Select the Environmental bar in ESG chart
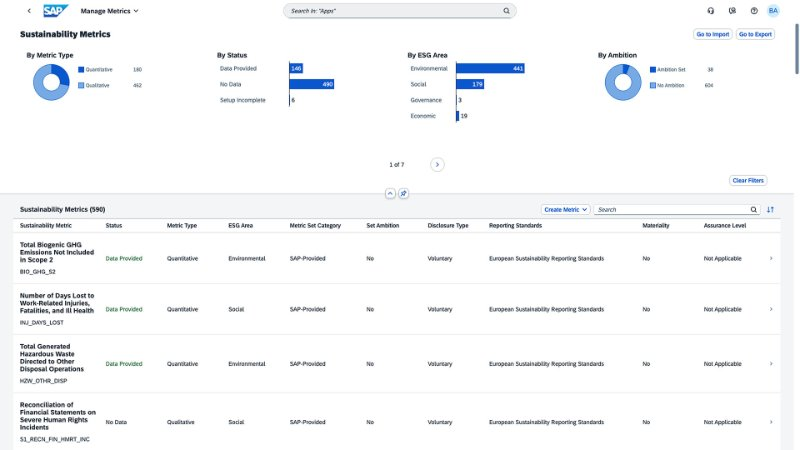800x450 pixels. (x=490, y=68)
